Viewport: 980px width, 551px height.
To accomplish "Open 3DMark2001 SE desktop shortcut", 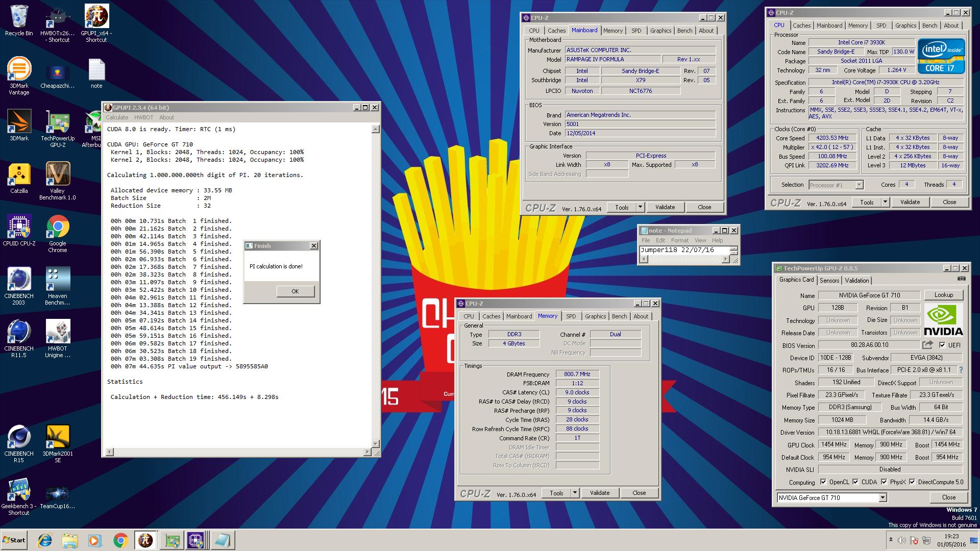I will click(58, 444).
